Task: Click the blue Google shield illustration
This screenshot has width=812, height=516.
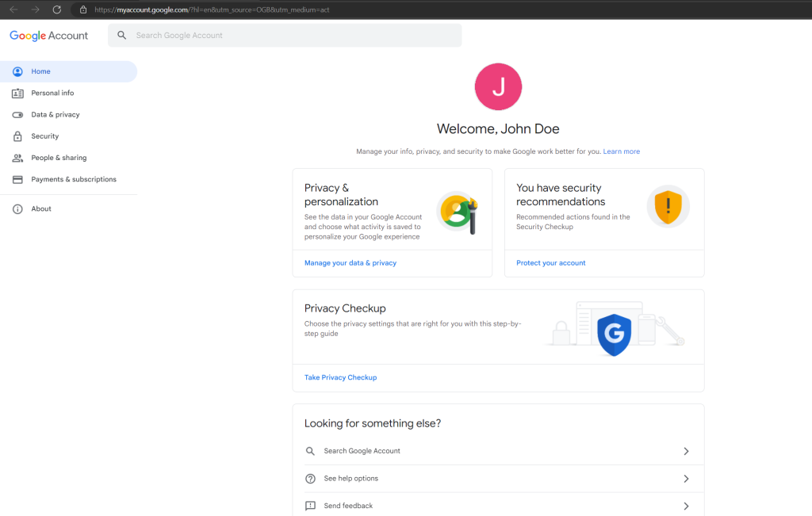Action: click(615, 334)
